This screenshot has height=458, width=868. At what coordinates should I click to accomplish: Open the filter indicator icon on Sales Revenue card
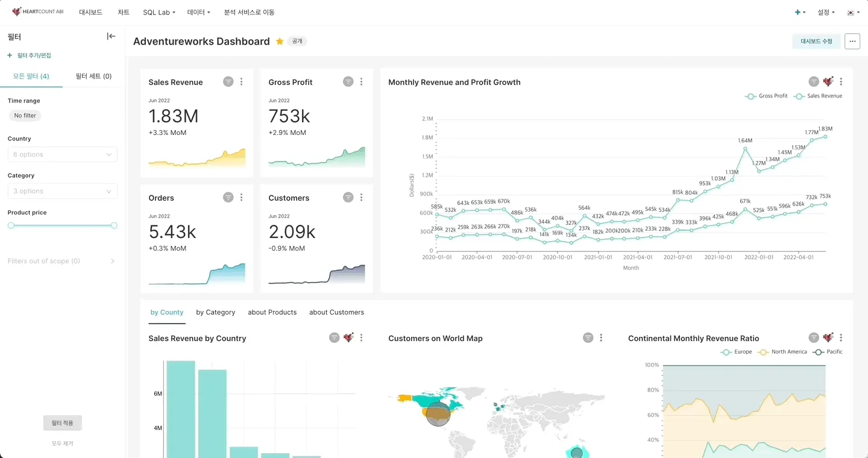(228, 82)
